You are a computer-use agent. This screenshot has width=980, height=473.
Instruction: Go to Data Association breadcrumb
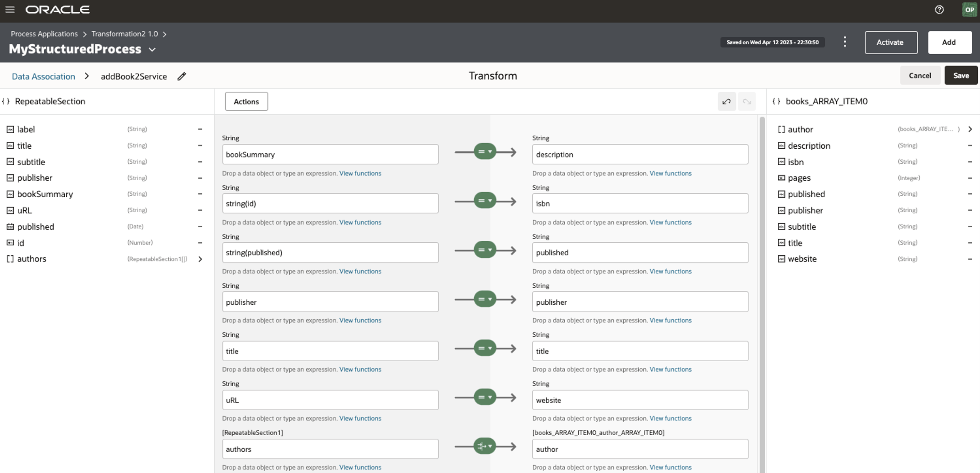click(x=44, y=76)
